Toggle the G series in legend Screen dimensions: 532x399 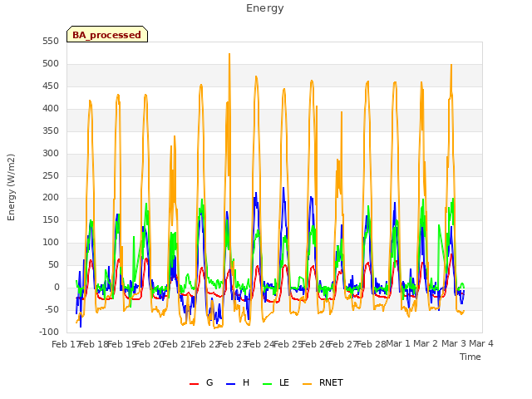(x=201, y=382)
